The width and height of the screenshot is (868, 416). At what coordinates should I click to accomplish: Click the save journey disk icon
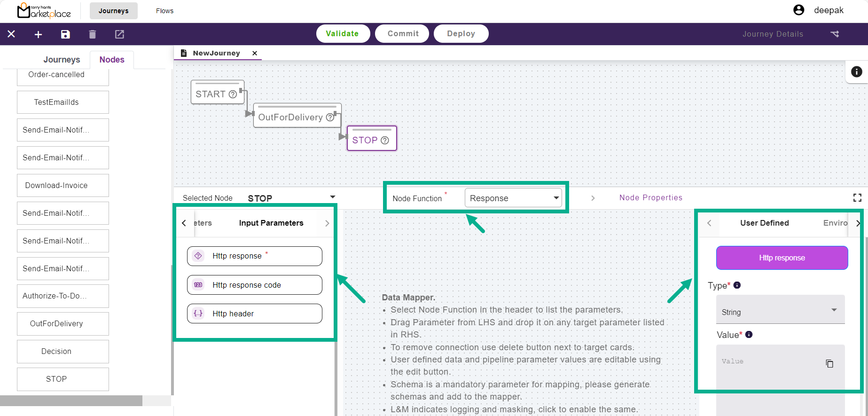click(65, 34)
